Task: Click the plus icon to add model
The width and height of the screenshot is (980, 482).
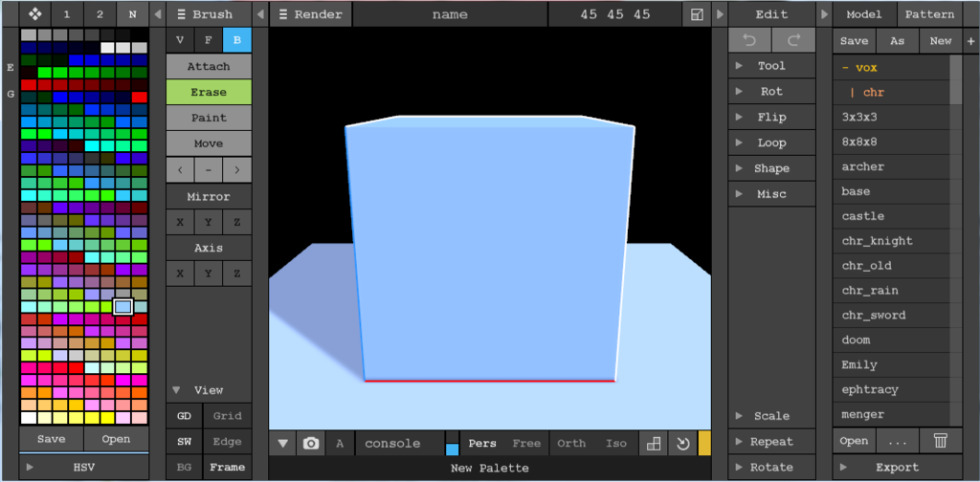Action: (969, 40)
